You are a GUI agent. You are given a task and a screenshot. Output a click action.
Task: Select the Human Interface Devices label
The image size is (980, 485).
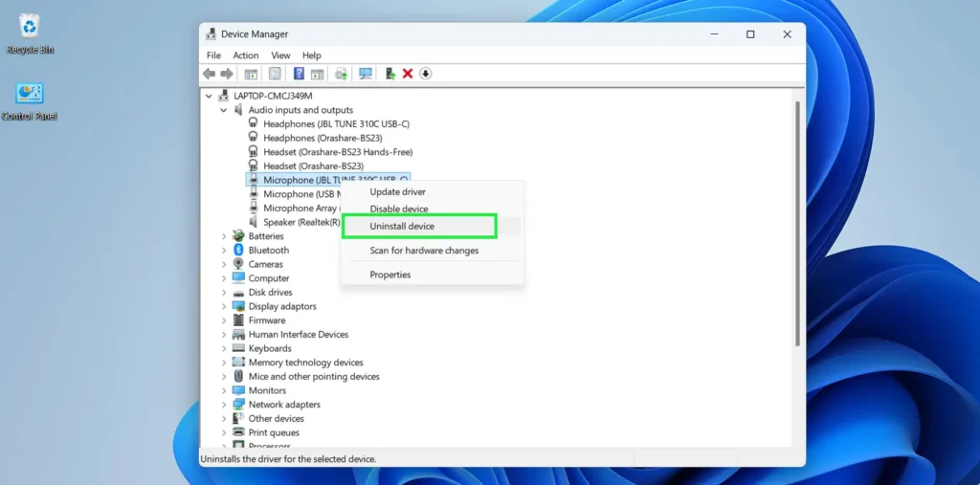(x=299, y=335)
